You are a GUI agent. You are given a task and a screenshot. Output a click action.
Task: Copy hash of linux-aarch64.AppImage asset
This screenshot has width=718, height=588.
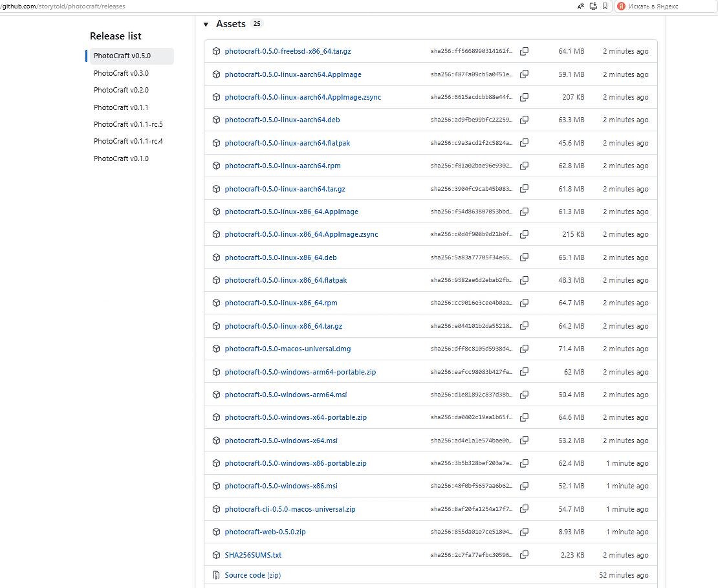pyautogui.click(x=525, y=74)
